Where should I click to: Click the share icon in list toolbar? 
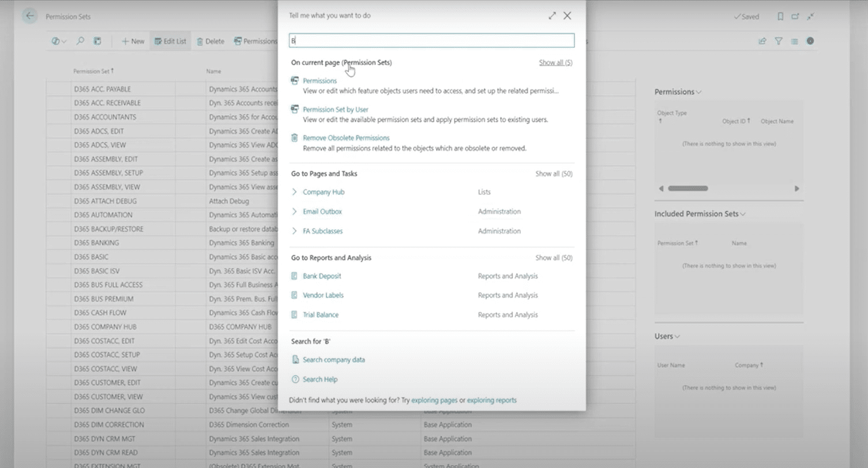(762, 41)
